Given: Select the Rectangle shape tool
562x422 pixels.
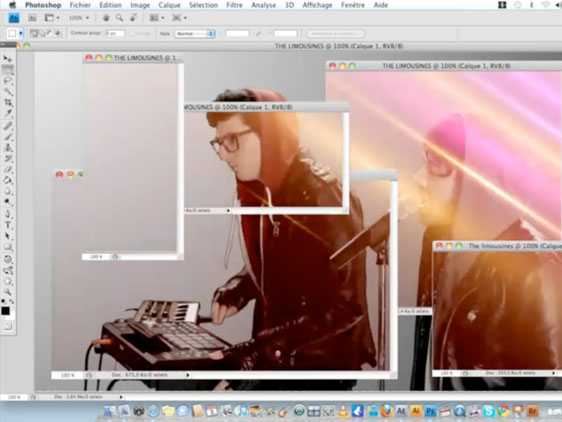Looking at the screenshot, I should [7, 247].
